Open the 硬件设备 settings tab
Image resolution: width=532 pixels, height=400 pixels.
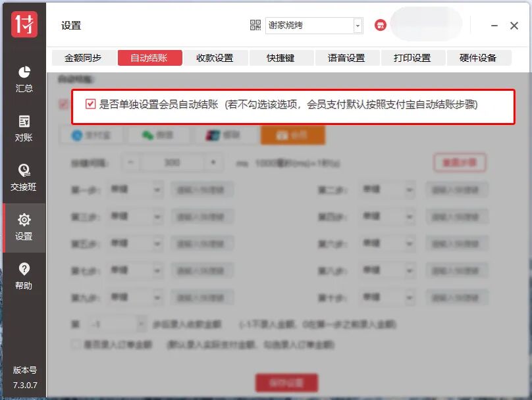[x=479, y=58]
